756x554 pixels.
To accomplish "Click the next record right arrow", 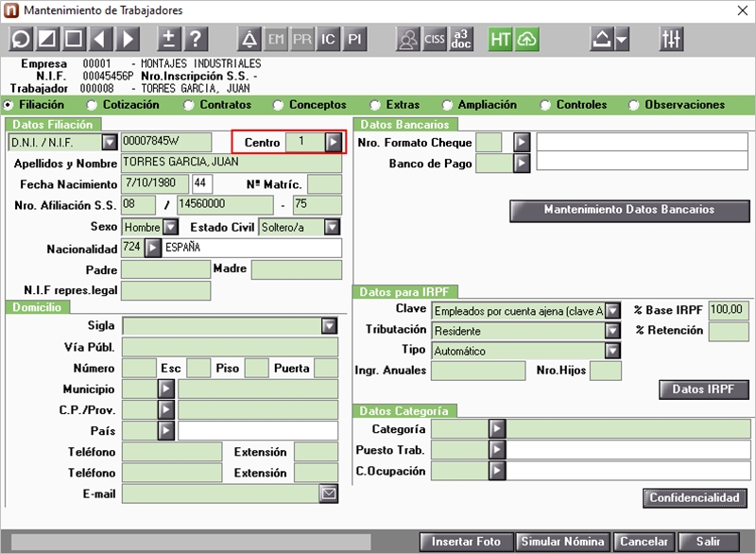I will (128, 39).
